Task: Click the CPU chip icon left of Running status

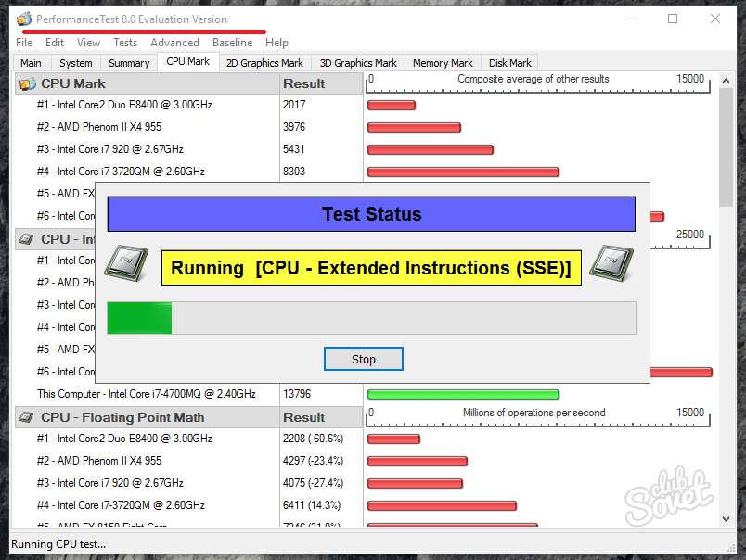Action: pyautogui.click(x=126, y=263)
